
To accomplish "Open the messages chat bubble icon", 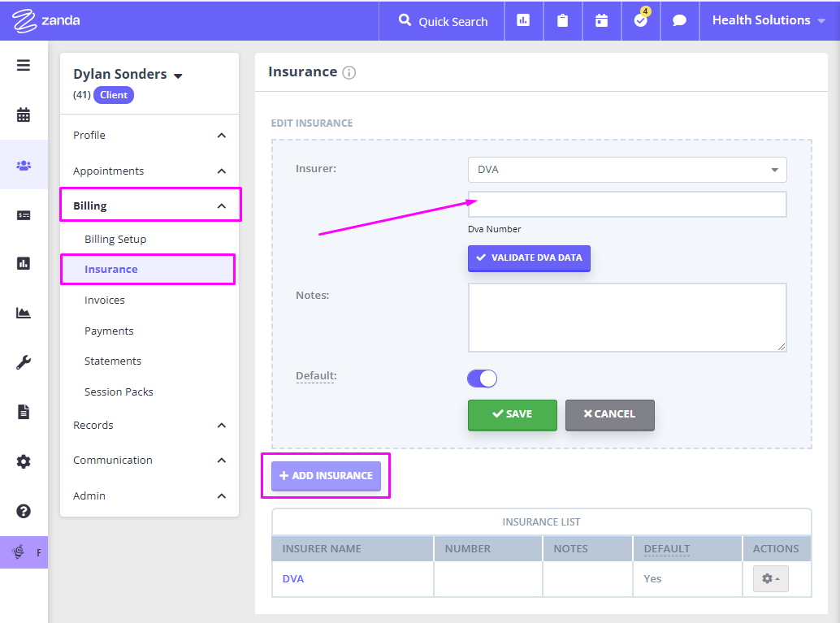I will tap(680, 21).
